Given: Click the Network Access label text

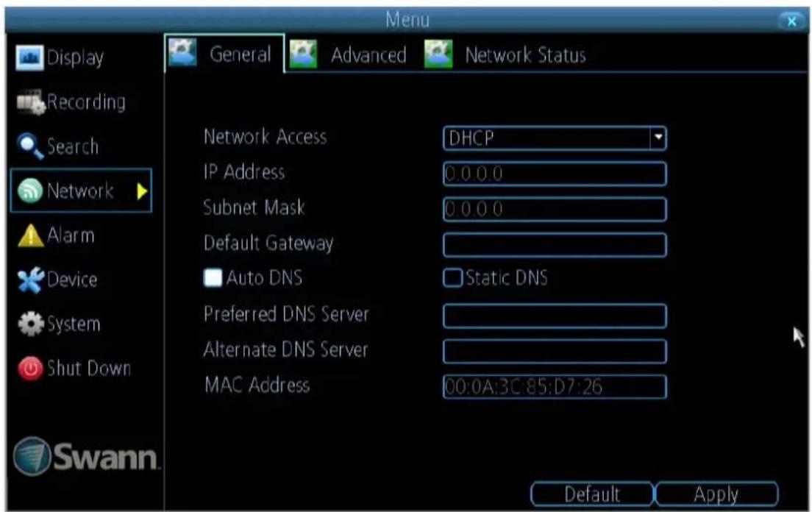Looking at the screenshot, I should (265, 137).
